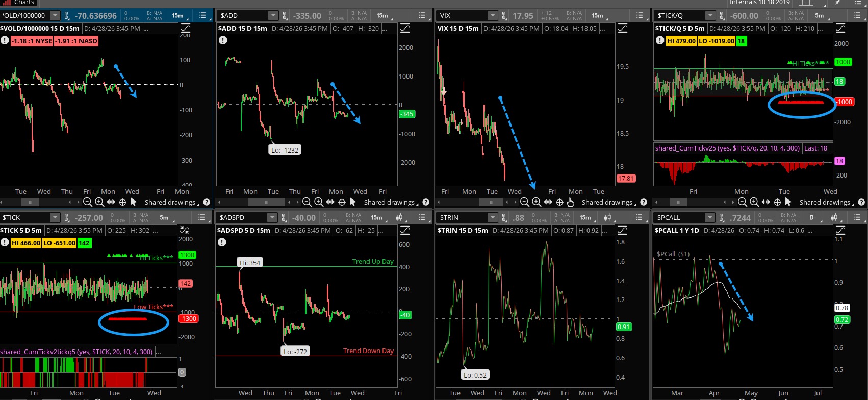Screen dimensions: 868x400
Task: Toggle the pin icon in top bar
Action: coord(838,3)
